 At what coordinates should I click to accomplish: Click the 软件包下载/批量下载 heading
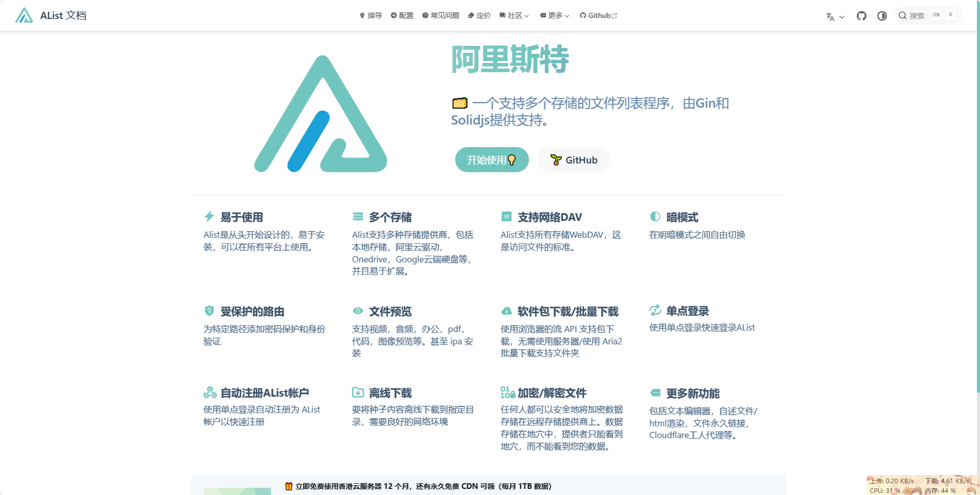[x=568, y=312]
